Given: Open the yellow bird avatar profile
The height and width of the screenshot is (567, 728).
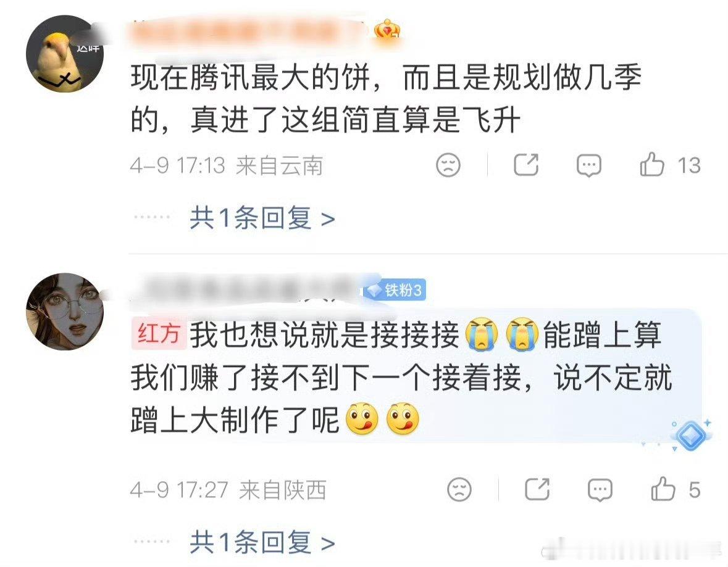Looking at the screenshot, I should click(x=65, y=53).
